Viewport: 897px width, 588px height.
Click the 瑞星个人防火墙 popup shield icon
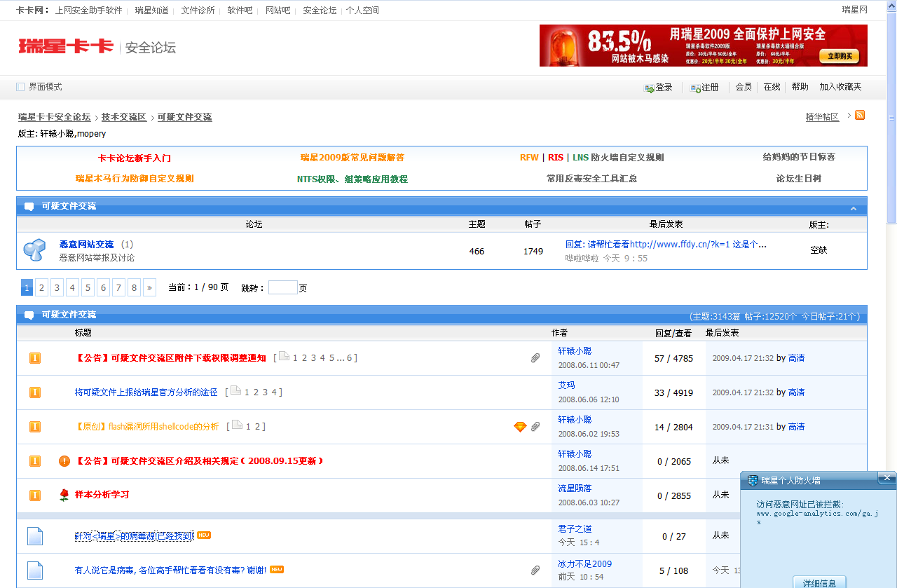(x=753, y=481)
